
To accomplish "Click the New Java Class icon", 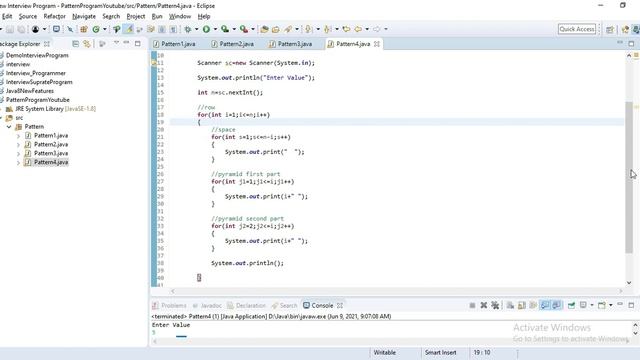I will pos(96,29).
